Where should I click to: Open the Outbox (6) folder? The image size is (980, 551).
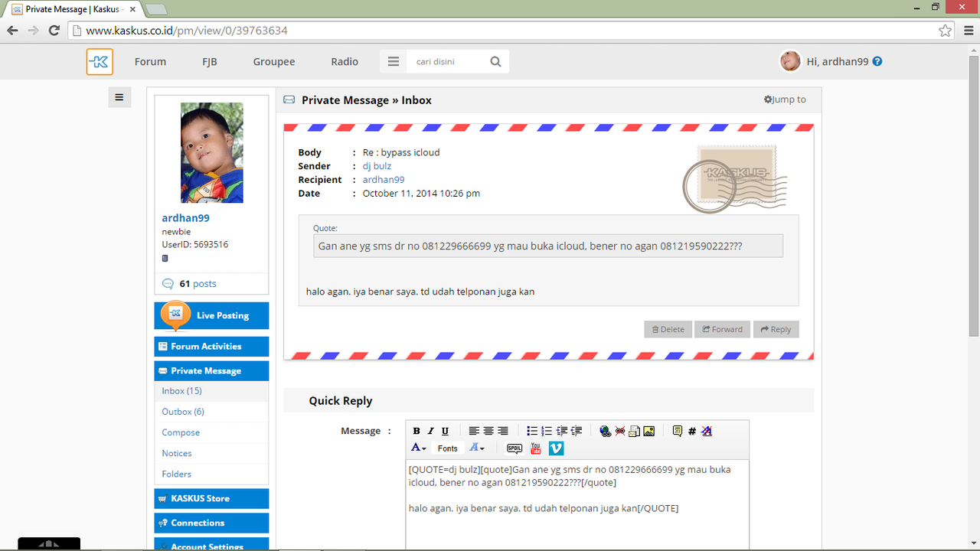(x=211, y=412)
